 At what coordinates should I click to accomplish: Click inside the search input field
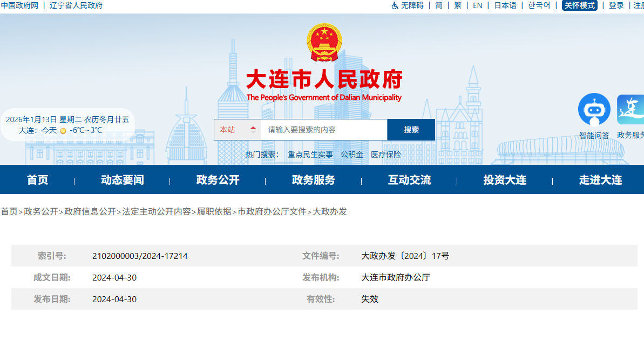(318, 130)
